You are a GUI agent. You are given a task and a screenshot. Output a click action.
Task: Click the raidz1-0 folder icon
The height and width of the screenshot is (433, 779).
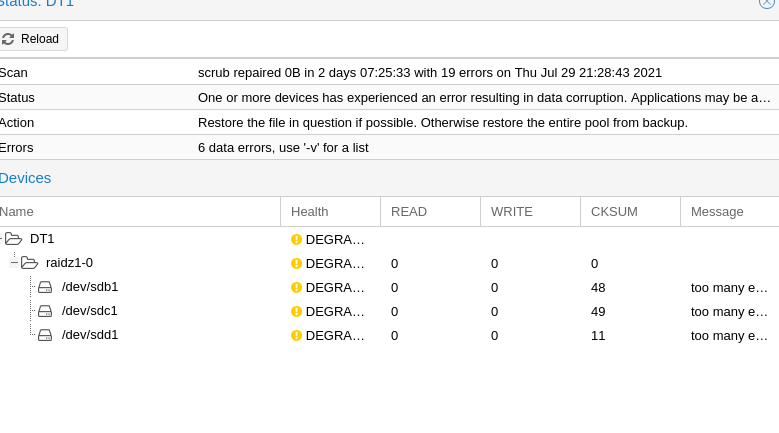coord(30,263)
